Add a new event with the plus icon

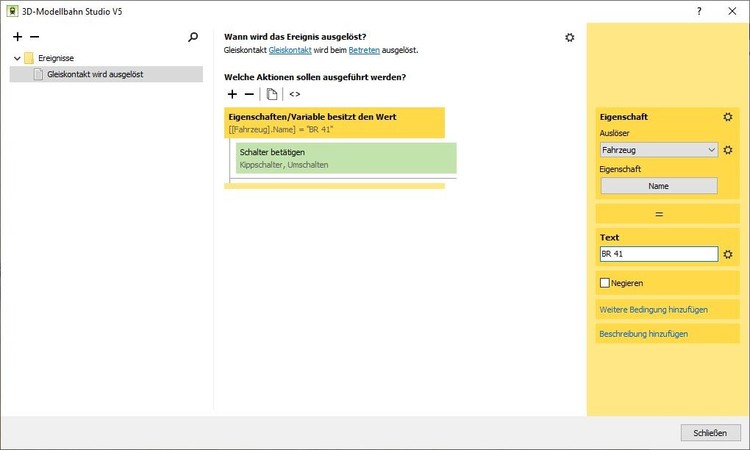[x=18, y=37]
